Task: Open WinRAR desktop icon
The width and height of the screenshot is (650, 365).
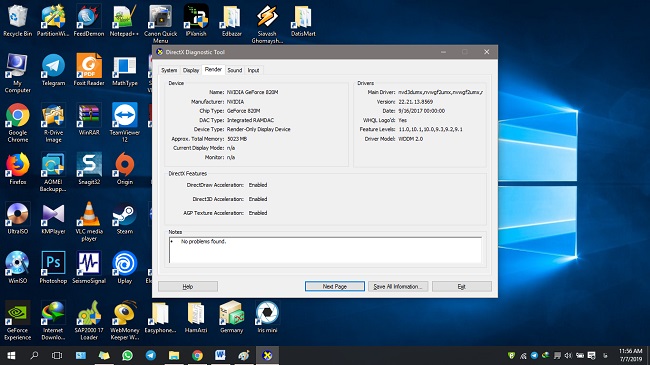Action: [89, 119]
